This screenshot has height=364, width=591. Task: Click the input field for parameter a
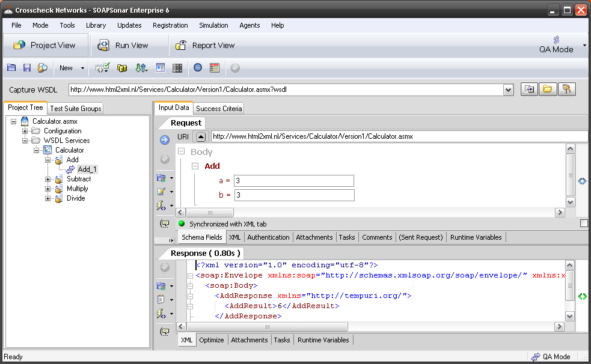tap(293, 181)
